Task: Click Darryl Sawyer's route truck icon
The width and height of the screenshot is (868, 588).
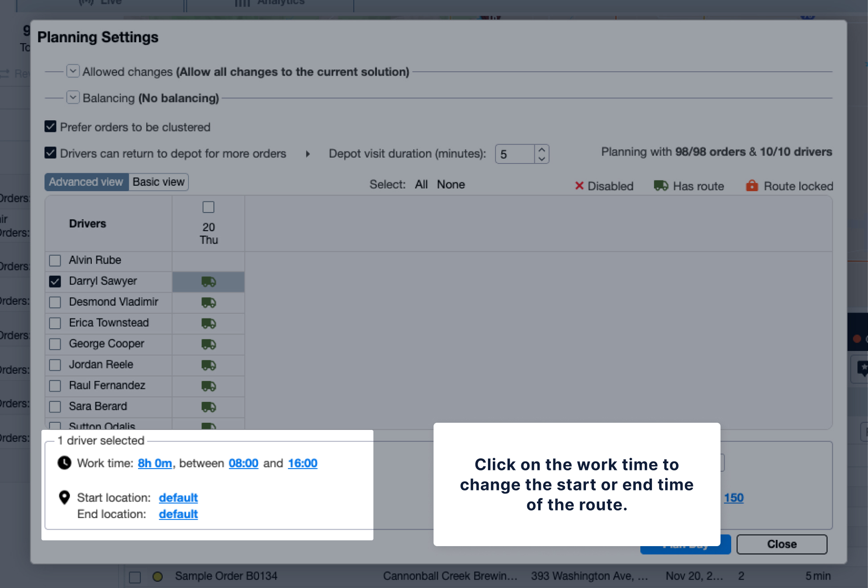Action: coord(209,282)
